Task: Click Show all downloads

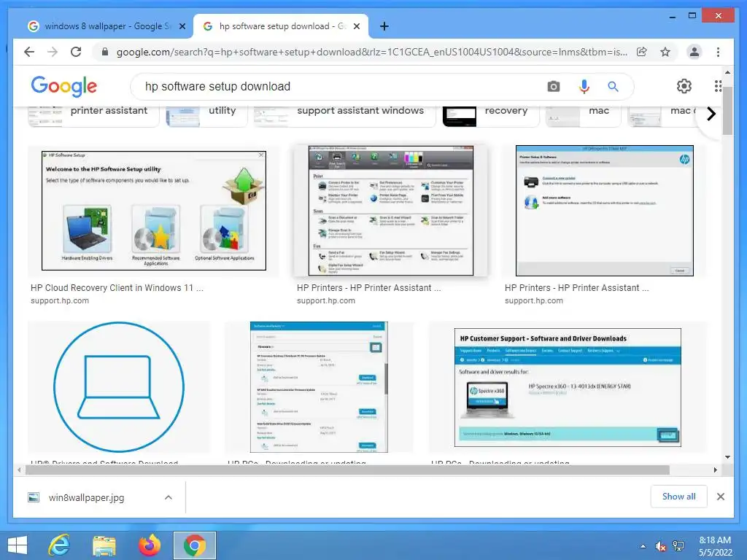Action: click(x=678, y=497)
